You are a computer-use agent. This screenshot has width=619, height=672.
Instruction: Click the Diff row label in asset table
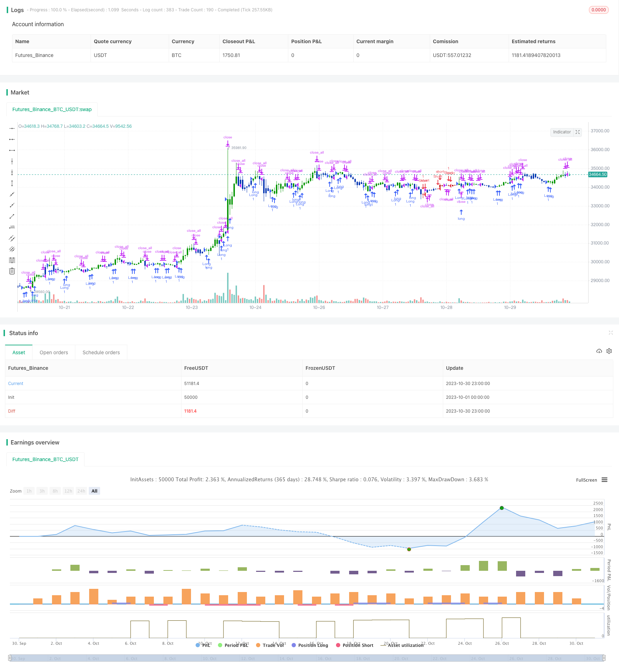point(12,411)
